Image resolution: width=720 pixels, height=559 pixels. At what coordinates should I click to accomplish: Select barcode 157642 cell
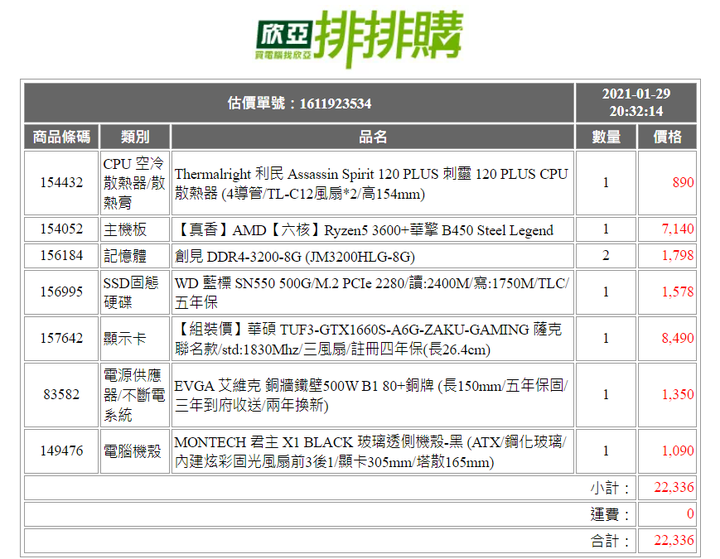tap(62, 339)
